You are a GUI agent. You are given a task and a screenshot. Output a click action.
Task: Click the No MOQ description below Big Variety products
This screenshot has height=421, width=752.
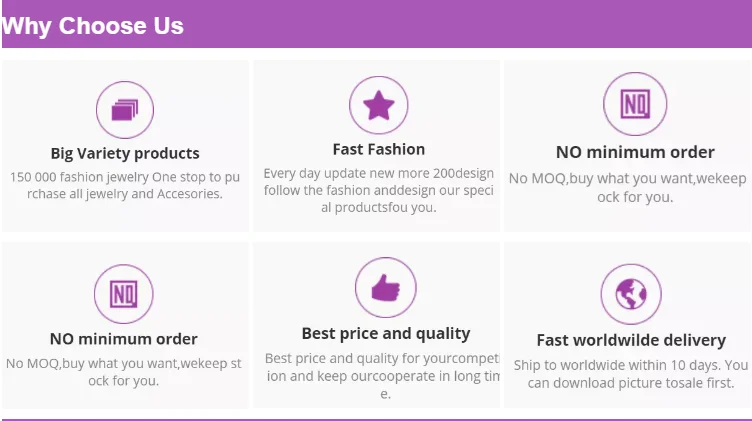point(124,372)
